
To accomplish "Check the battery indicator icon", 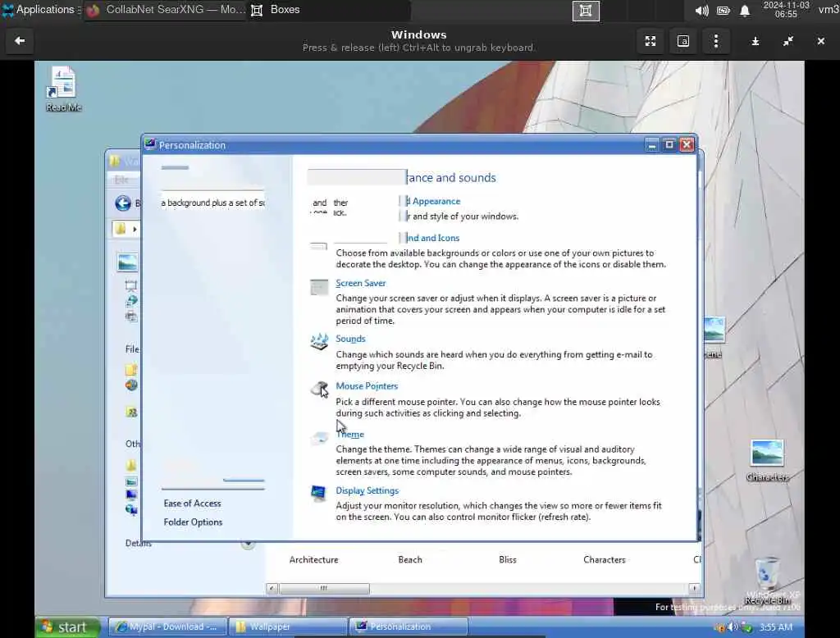I will 724,11.
